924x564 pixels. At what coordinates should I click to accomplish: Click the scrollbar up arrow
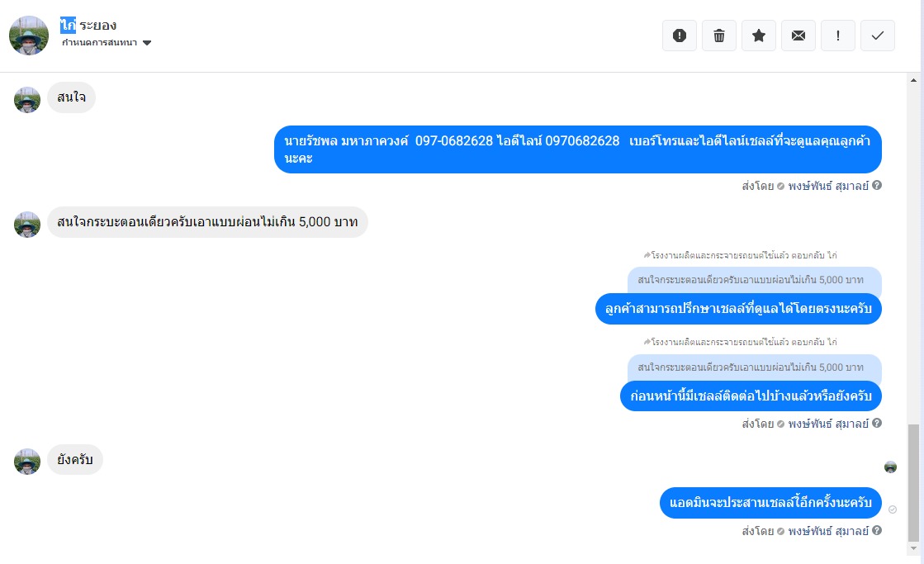click(x=913, y=80)
